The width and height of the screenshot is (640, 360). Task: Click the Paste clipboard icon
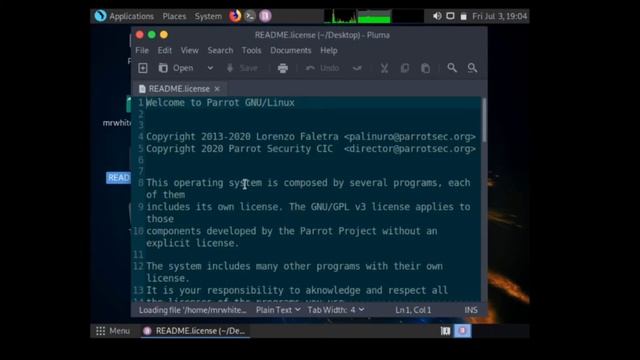(425, 68)
